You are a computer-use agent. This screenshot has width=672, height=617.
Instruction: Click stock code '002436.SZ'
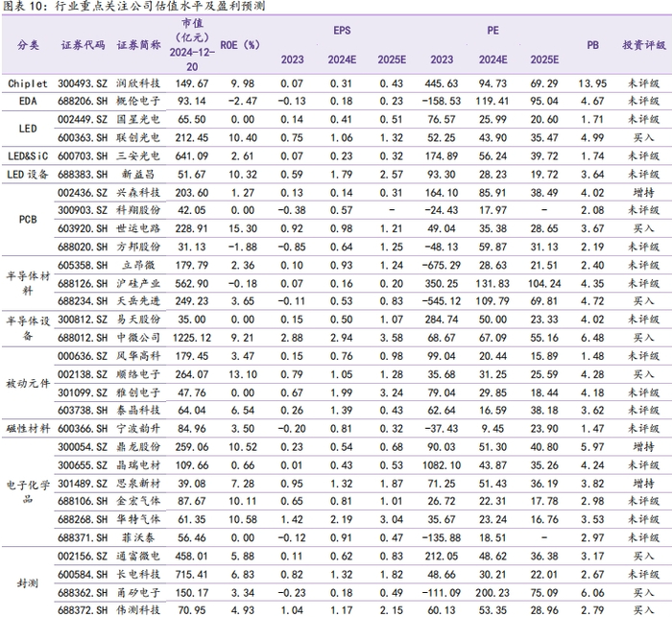[x=83, y=193]
